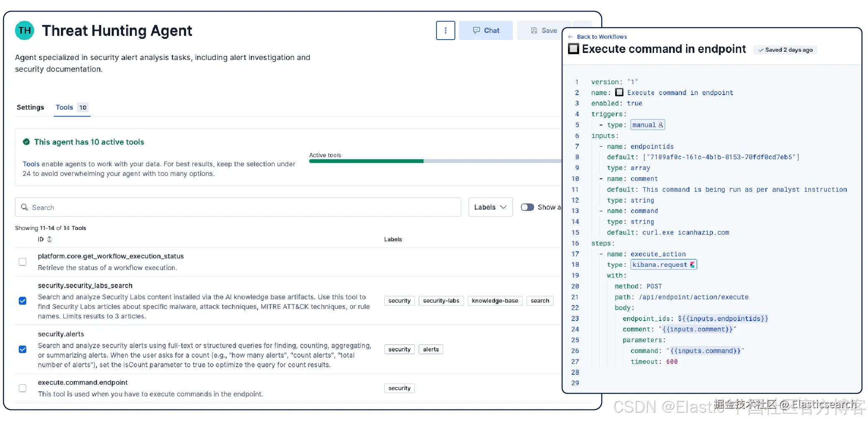This screenshot has width=868, height=421.
Task: Click the kibana.request step type badge
Action: pyautogui.click(x=664, y=265)
